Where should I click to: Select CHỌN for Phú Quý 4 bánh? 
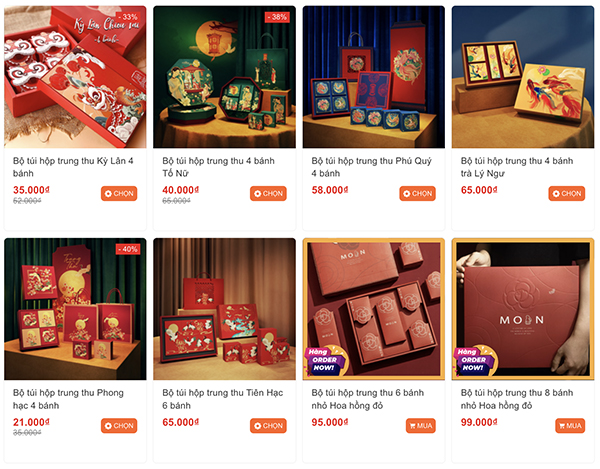417,194
